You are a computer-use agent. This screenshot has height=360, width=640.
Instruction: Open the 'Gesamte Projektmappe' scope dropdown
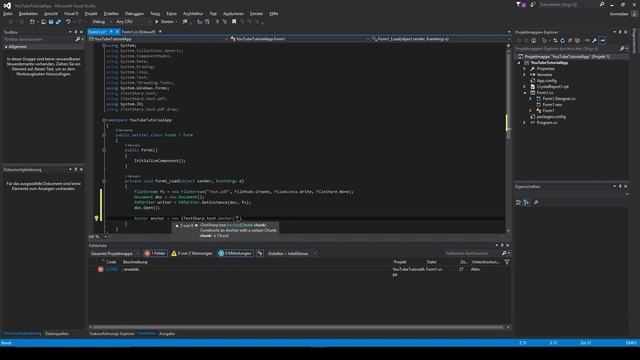(x=114, y=253)
